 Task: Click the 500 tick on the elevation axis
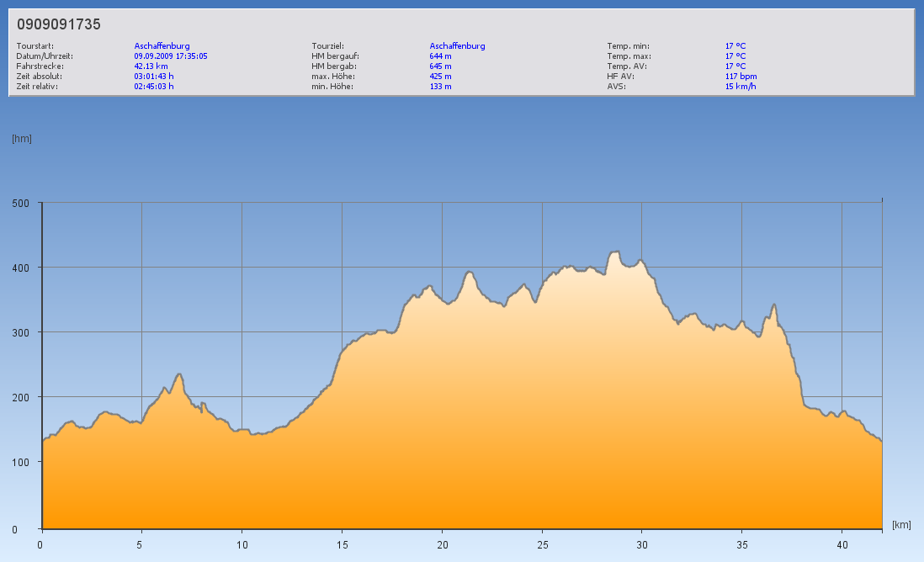tap(20, 203)
